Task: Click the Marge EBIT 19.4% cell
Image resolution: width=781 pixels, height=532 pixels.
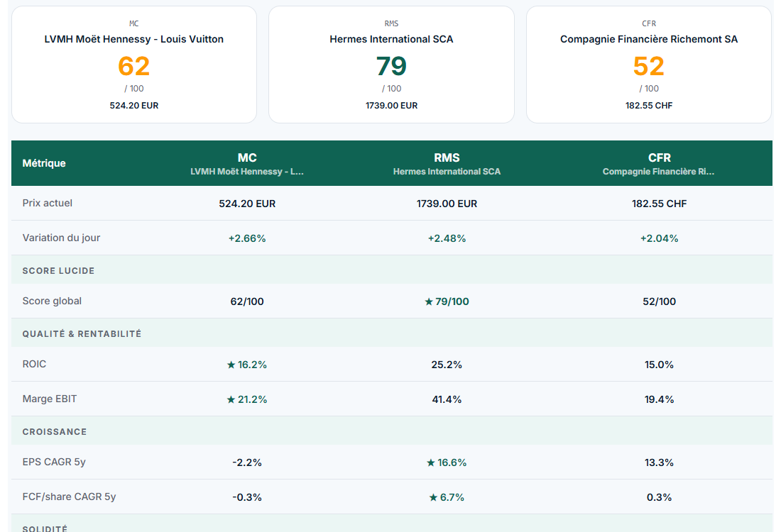Action: click(x=659, y=399)
